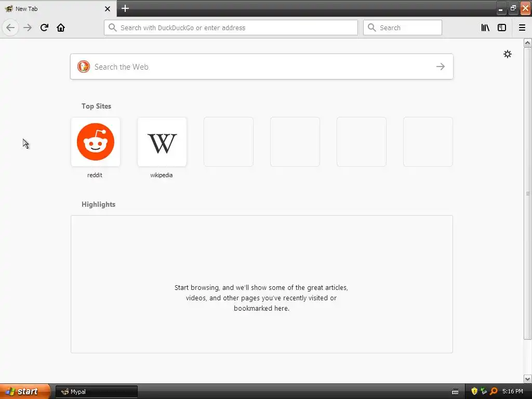Submit web search with arrow button
532x399 pixels.
click(441, 66)
